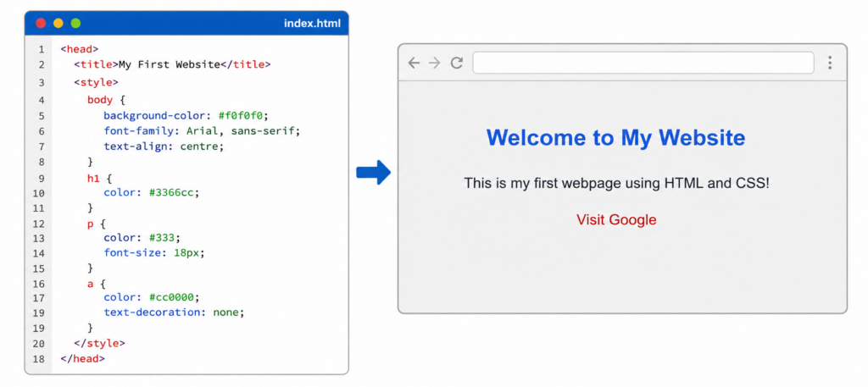Select the color: #3366cc line
Viewport: 868px width, 387px height.
point(151,193)
